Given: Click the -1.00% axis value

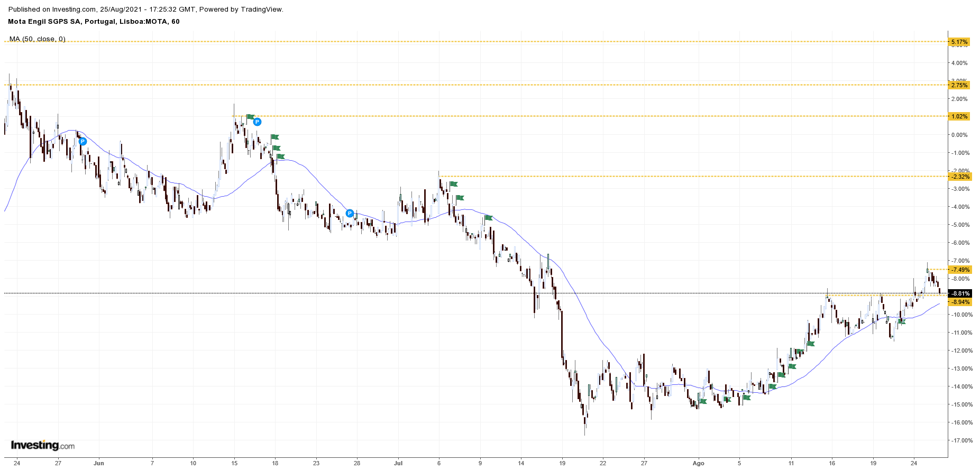Looking at the screenshot, I should click(x=959, y=153).
